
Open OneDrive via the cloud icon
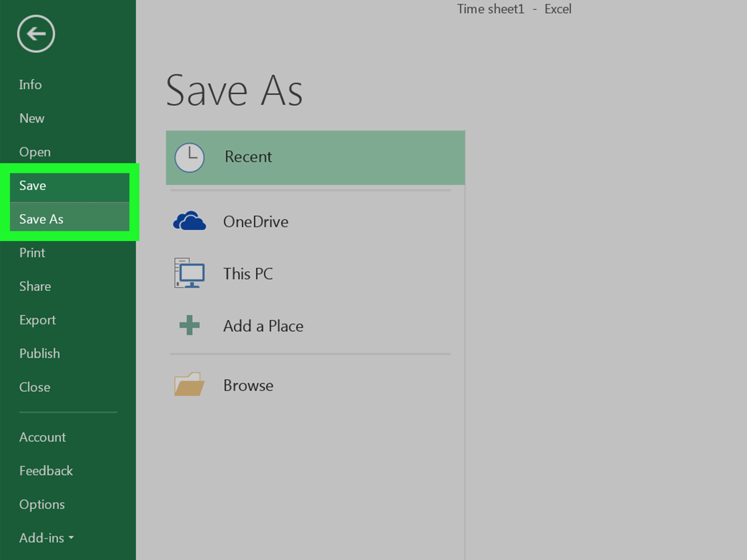[x=189, y=221]
